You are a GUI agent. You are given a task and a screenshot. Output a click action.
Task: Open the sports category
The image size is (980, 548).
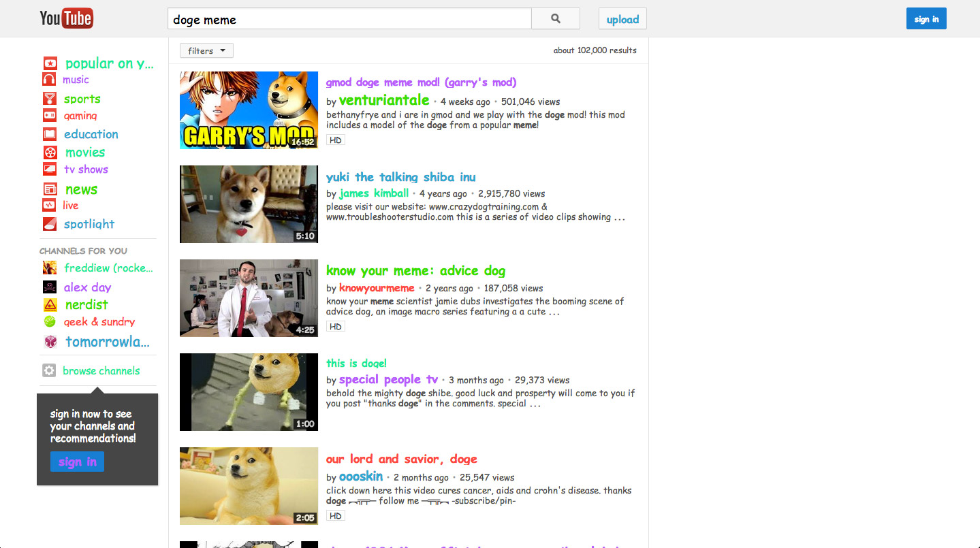pyautogui.click(x=82, y=99)
